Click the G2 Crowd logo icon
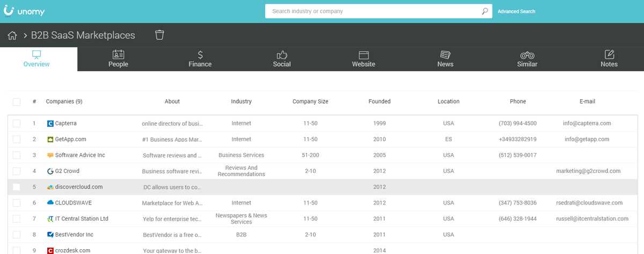 tap(50, 171)
